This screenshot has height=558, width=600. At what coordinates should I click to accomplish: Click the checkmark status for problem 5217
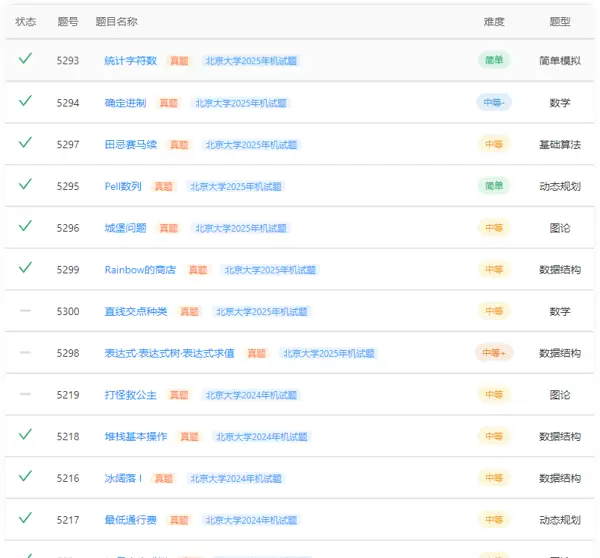click(x=25, y=518)
